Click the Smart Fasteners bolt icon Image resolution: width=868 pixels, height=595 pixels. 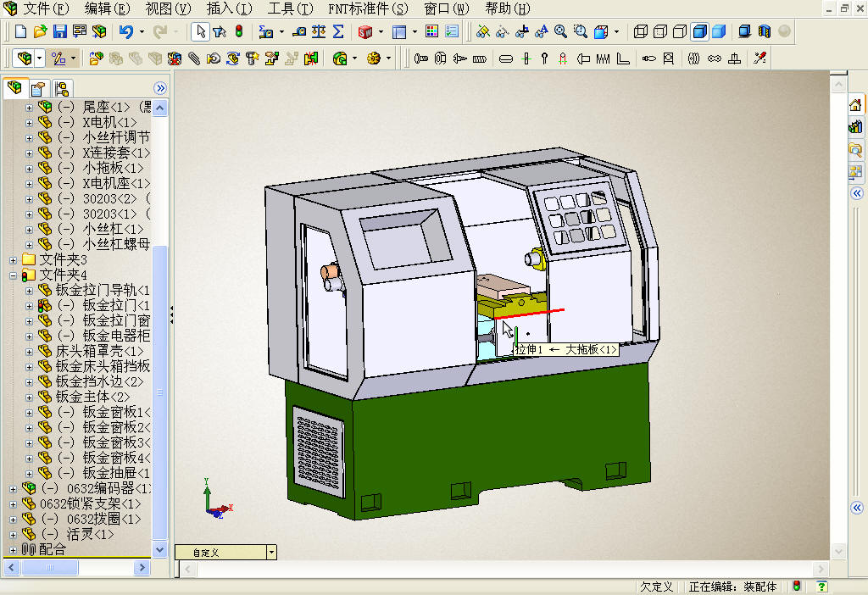click(x=253, y=58)
